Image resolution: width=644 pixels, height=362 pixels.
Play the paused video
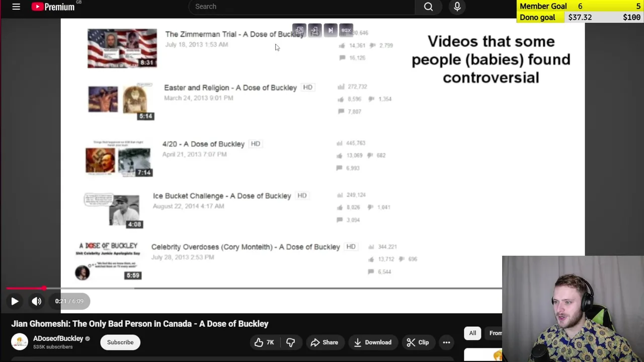coord(15,301)
